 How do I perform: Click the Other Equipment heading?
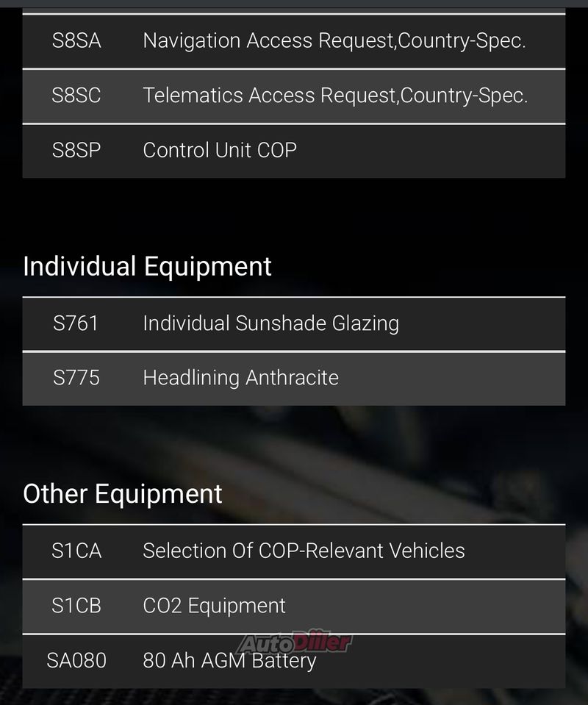[122, 494]
